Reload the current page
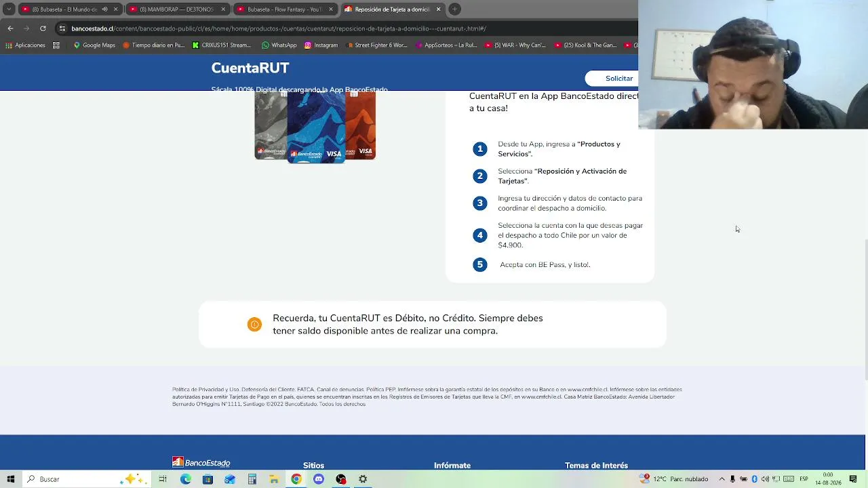Image resolution: width=868 pixels, height=488 pixels. click(x=43, y=28)
